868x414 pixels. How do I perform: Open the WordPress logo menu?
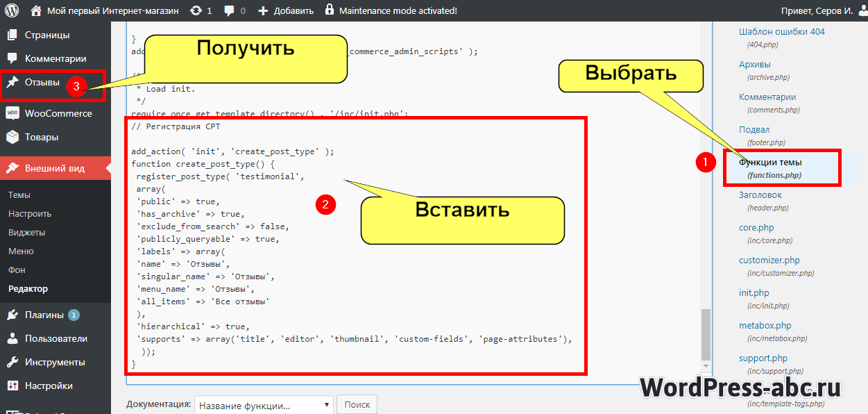(x=12, y=10)
